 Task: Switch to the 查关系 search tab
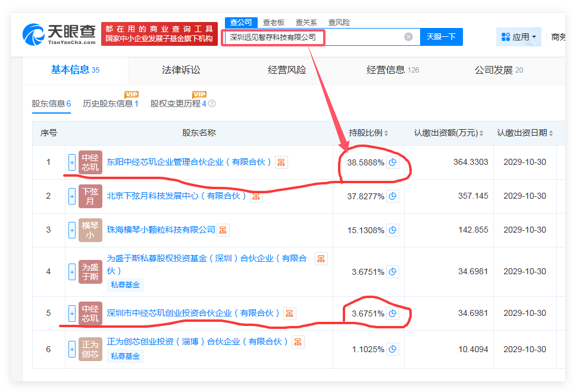[306, 23]
